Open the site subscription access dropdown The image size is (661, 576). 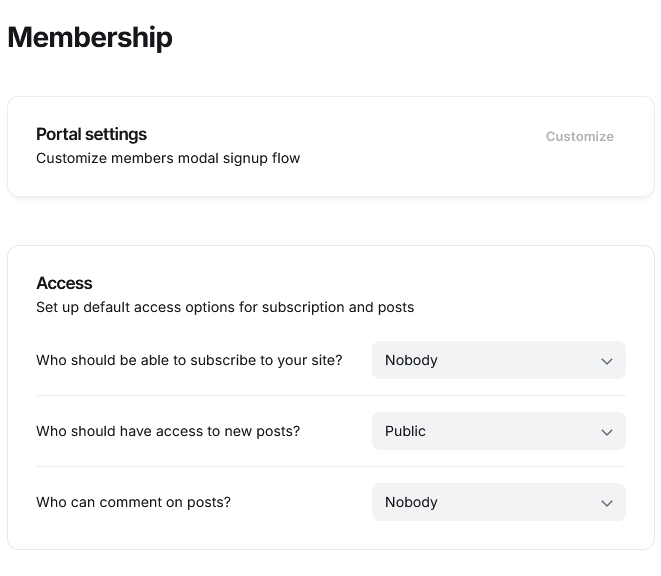pos(499,360)
